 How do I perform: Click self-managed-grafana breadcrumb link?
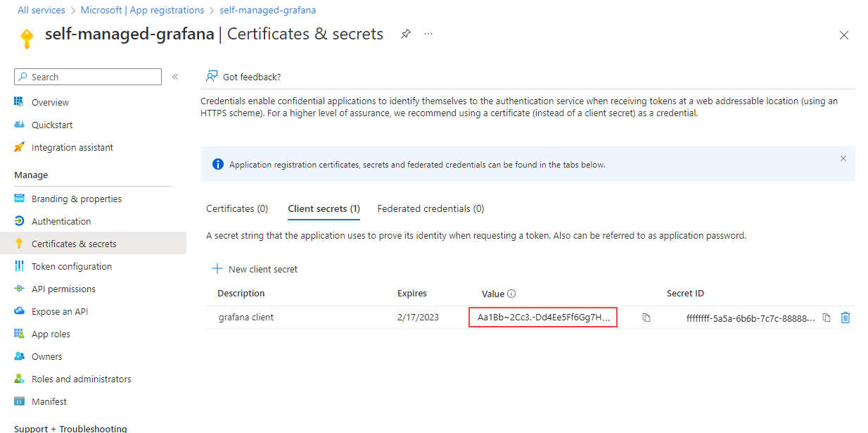[x=268, y=10]
